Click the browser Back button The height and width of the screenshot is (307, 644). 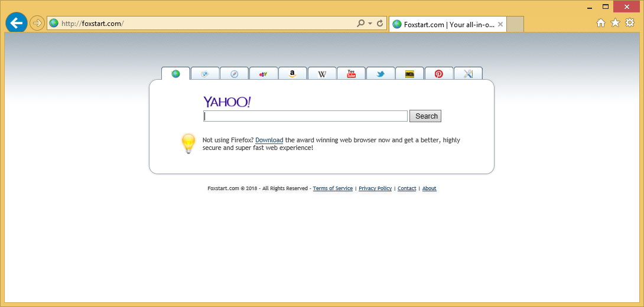(x=16, y=23)
